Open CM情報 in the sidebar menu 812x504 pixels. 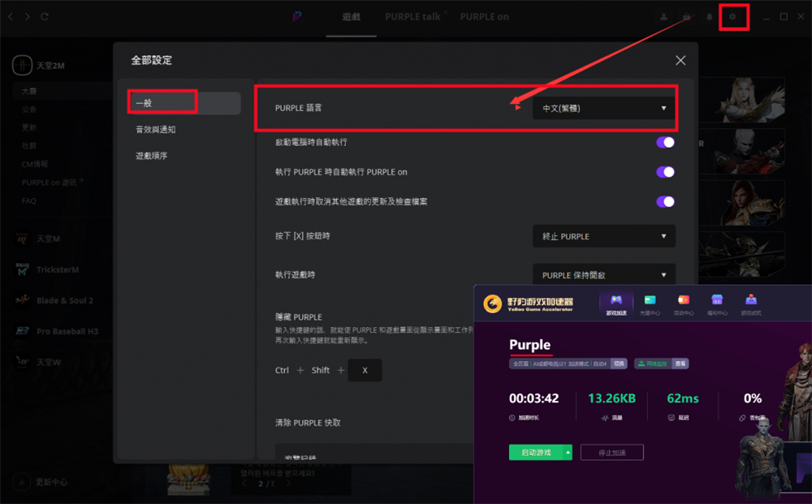pyautogui.click(x=35, y=164)
